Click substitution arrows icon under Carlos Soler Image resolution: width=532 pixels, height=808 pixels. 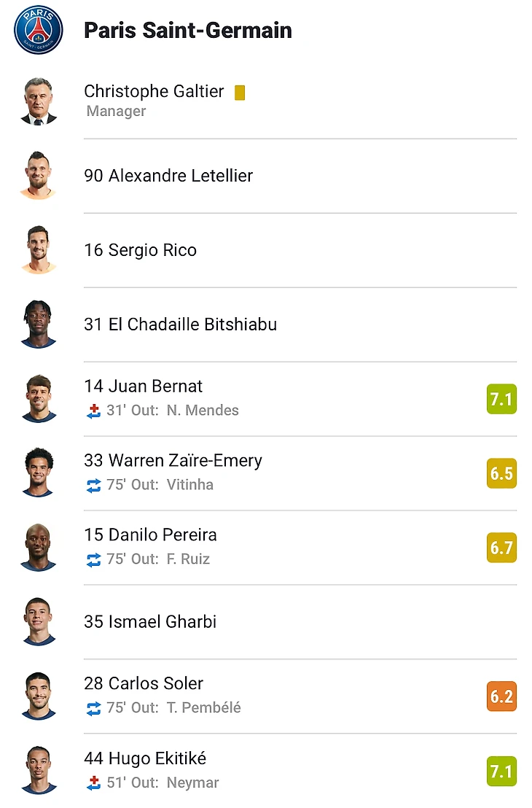93,708
